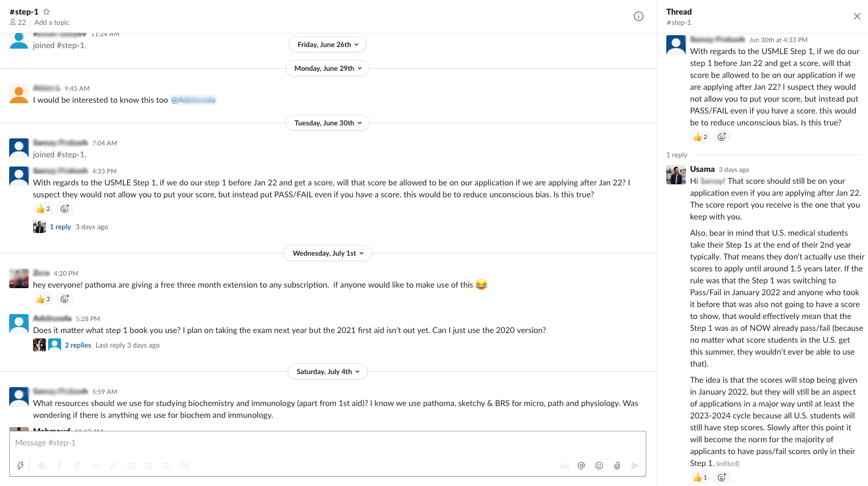
Task: Click the Message #step-1 input field
Action: 328,443
